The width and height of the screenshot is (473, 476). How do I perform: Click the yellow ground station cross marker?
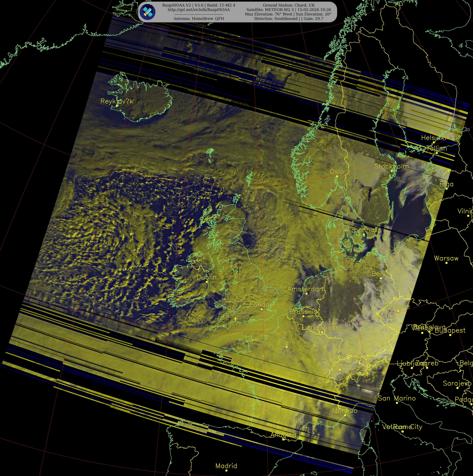(236, 319)
